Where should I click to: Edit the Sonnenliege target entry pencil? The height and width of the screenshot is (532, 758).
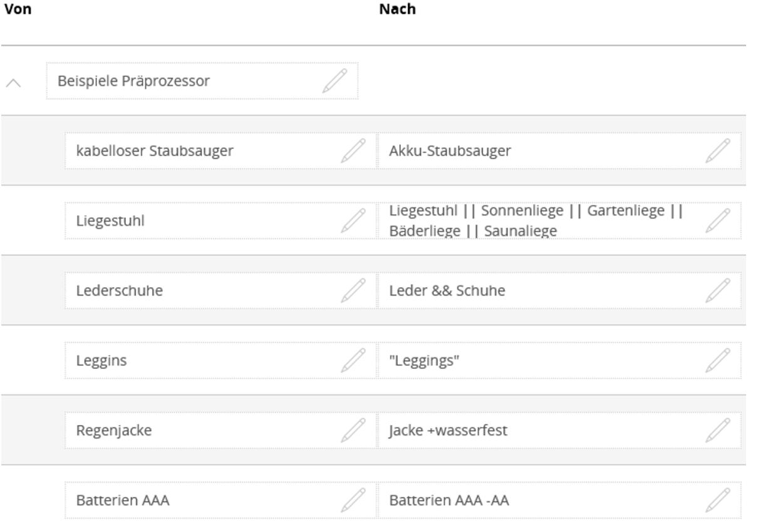[x=717, y=221]
